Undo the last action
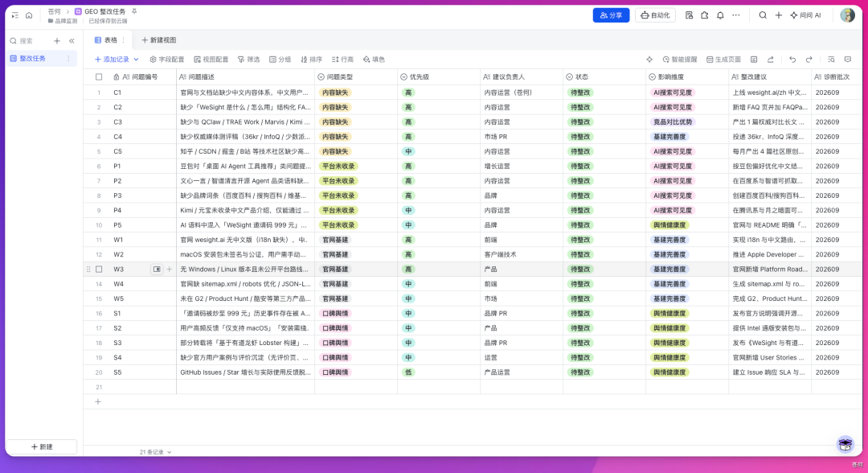 point(792,60)
